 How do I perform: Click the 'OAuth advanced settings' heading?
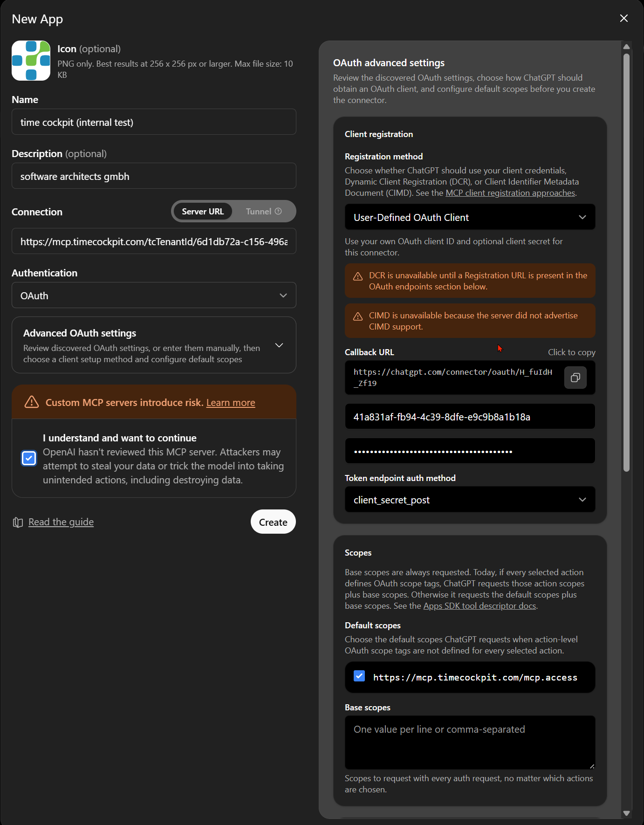click(x=389, y=62)
